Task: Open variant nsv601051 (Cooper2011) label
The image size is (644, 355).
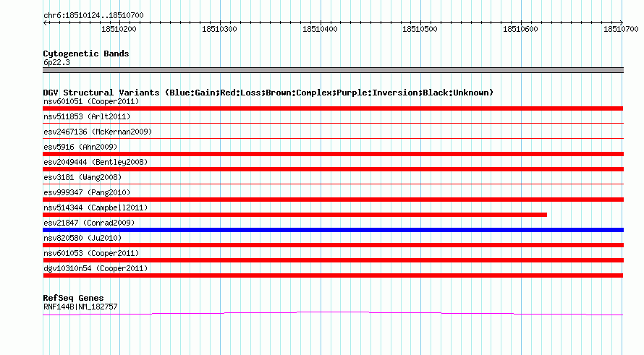Action: [x=91, y=101]
